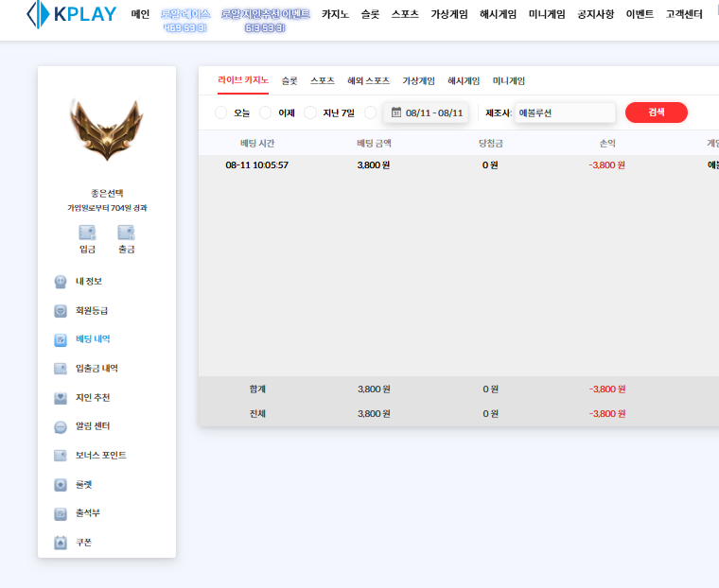Open the 입금 deposit wallet icon

click(87, 233)
